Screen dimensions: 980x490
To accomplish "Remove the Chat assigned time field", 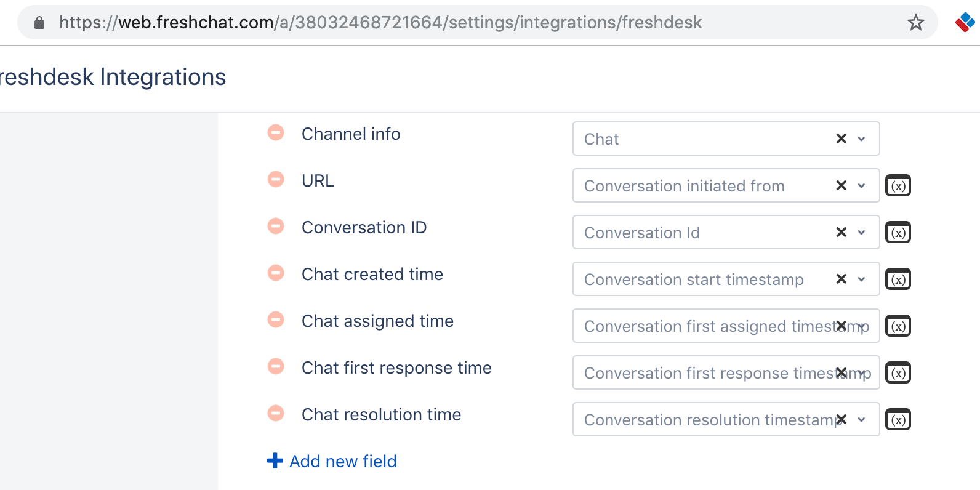I will click(276, 319).
